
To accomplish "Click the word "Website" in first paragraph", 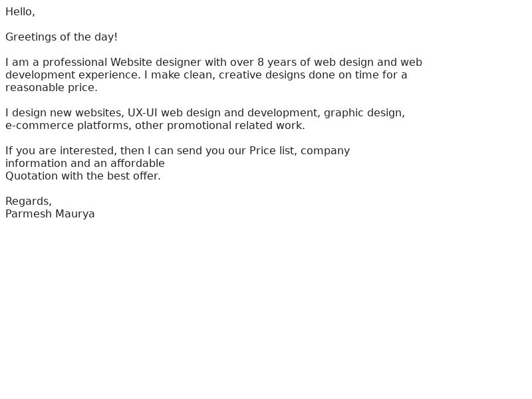I will 131,63.
